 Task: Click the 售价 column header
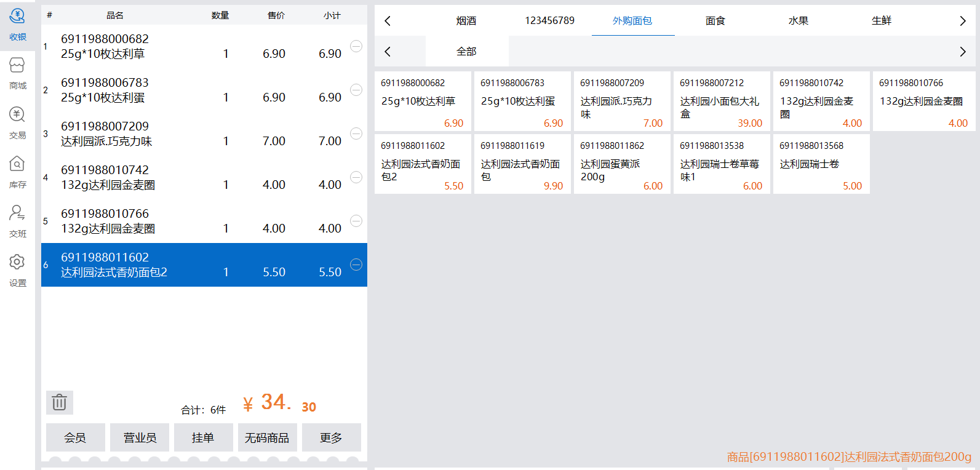[276, 15]
